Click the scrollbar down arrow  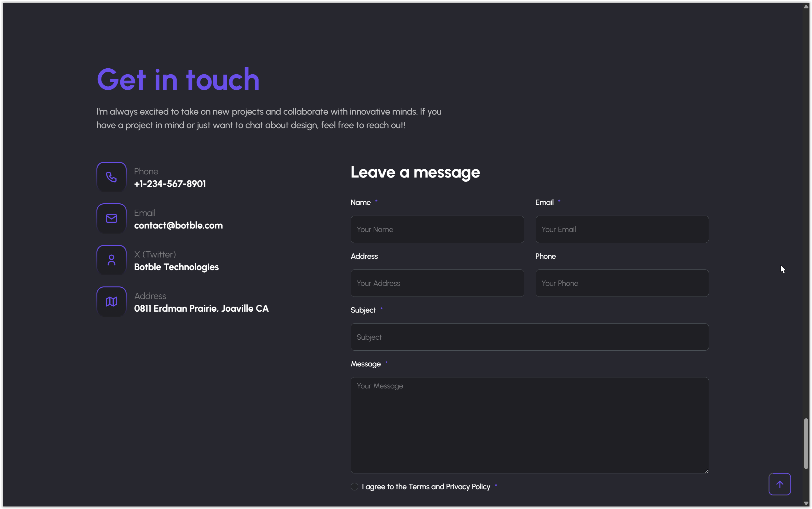click(x=806, y=503)
